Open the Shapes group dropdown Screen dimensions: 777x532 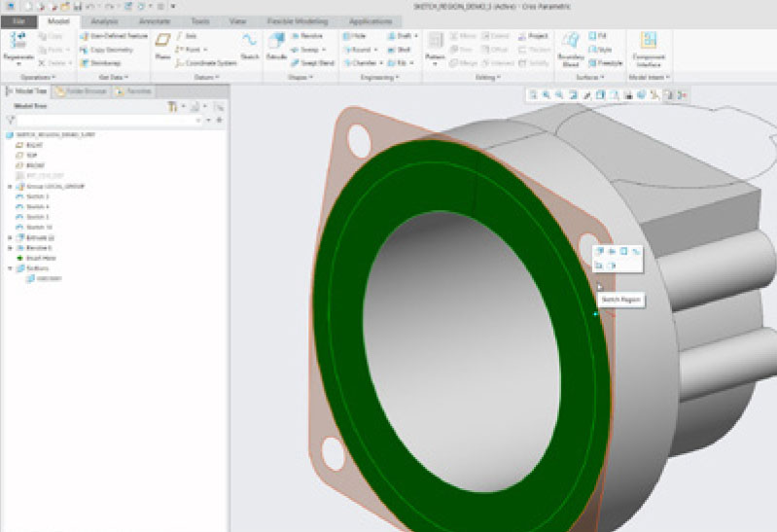pos(300,78)
